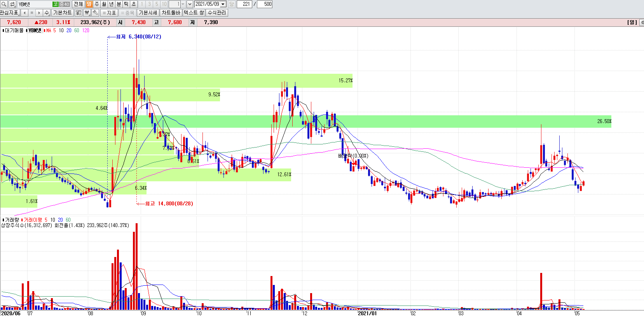Click the 거래이평 volume MA label
Viewport: 644px width, 316px height.
tap(33, 220)
